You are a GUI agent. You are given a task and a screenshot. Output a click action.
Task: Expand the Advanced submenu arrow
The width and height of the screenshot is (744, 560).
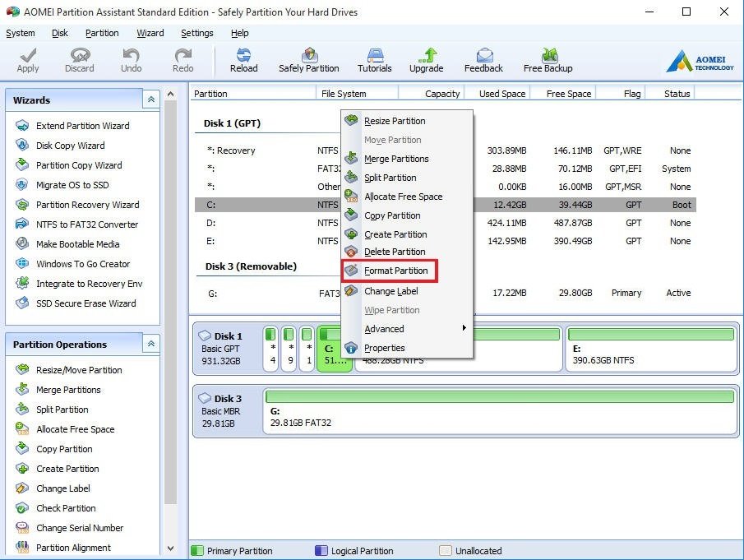click(464, 328)
